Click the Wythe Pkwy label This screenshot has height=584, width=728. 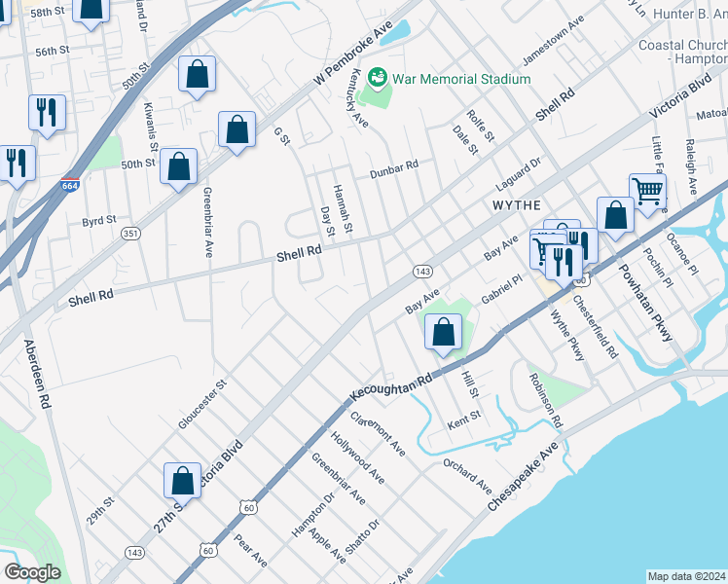point(567,335)
